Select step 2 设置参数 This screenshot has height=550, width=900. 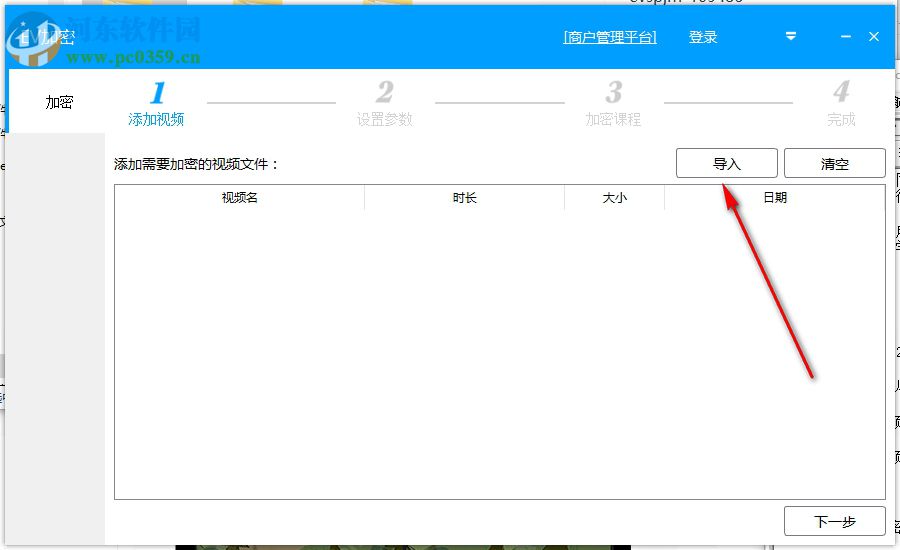click(x=385, y=104)
